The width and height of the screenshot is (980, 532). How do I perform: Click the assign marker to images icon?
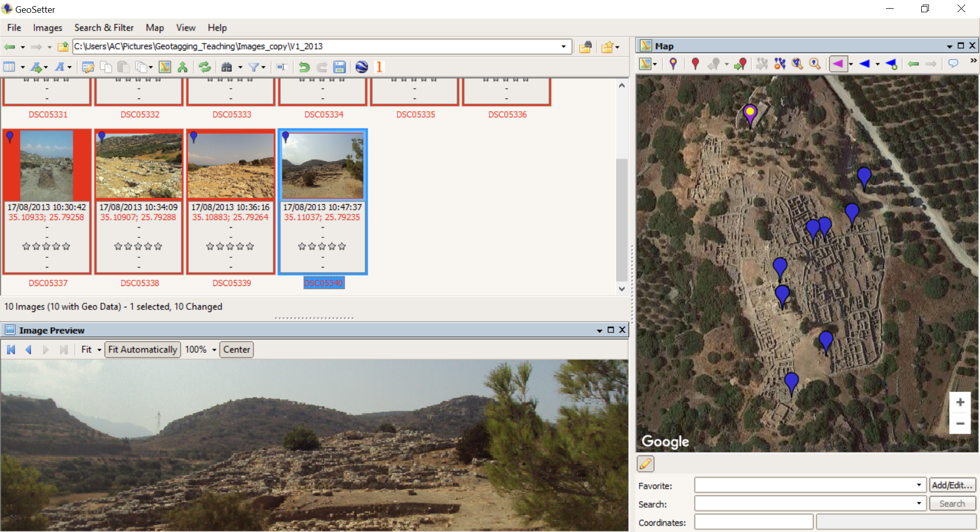coord(740,64)
